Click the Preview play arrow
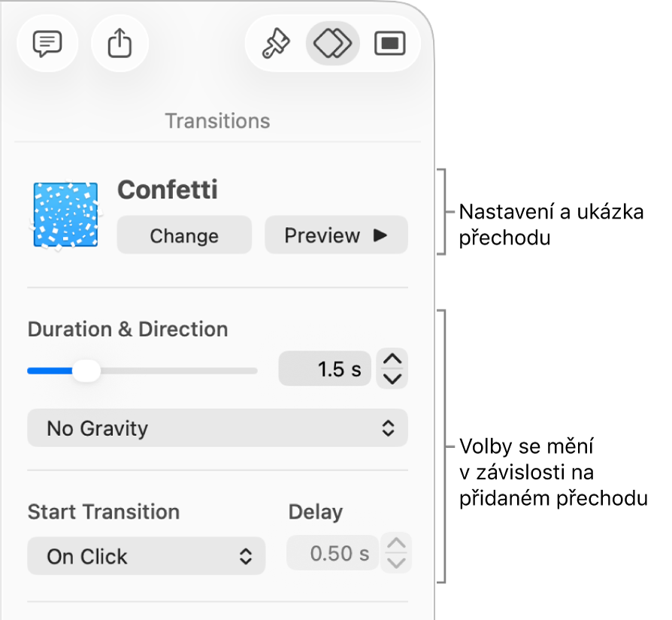The image size is (672, 620). pyautogui.click(x=379, y=235)
